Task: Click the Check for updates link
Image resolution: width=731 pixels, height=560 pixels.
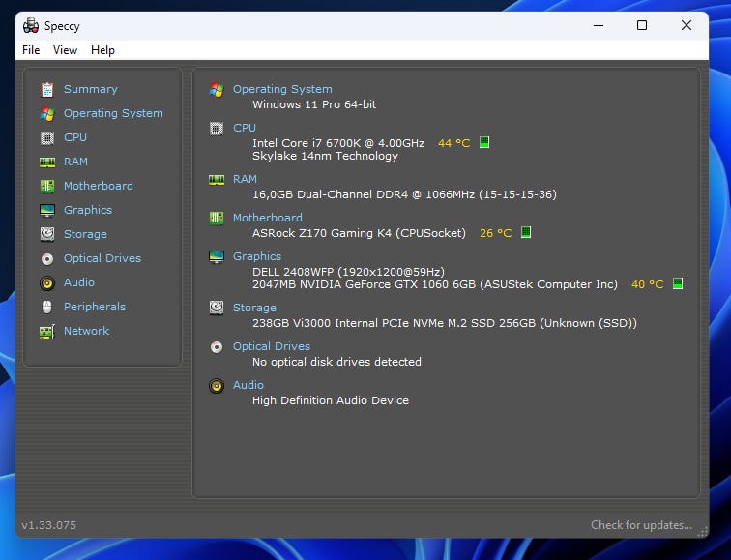Action: click(641, 525)
